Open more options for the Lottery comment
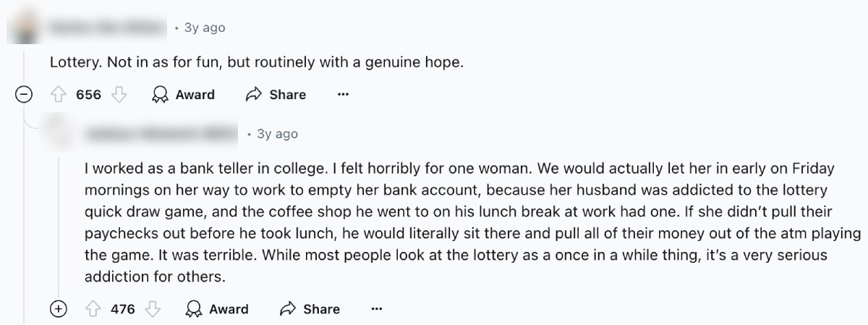Image resolution: width=868 pixels, height=325 pixels. coord(343,95)
